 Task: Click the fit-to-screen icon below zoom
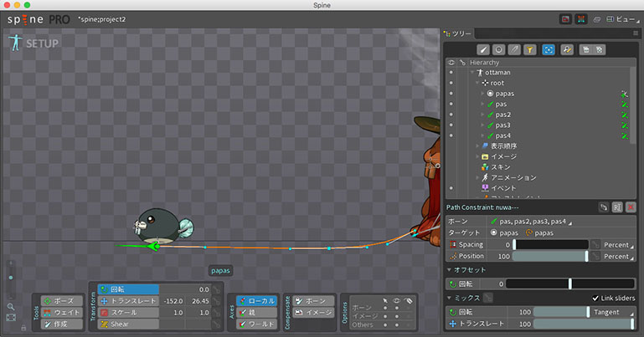[11, 318]
